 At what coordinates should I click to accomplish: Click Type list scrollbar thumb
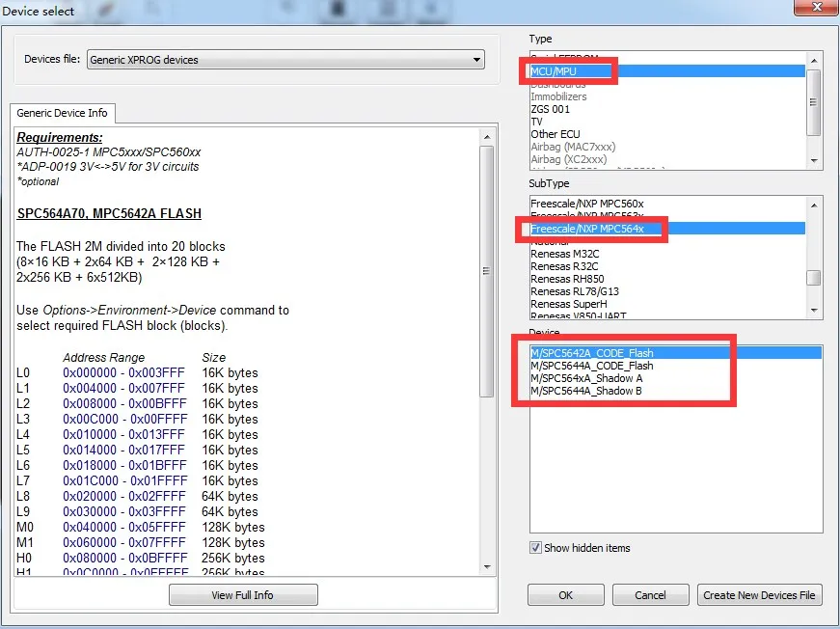(x=813, y=102)
